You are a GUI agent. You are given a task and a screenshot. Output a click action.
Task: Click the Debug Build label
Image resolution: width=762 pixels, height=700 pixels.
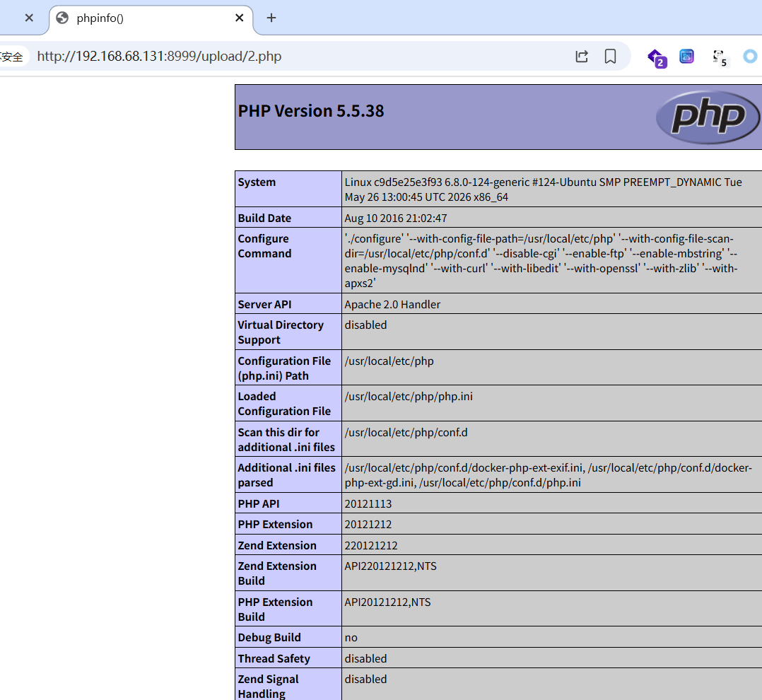[269, 638]
